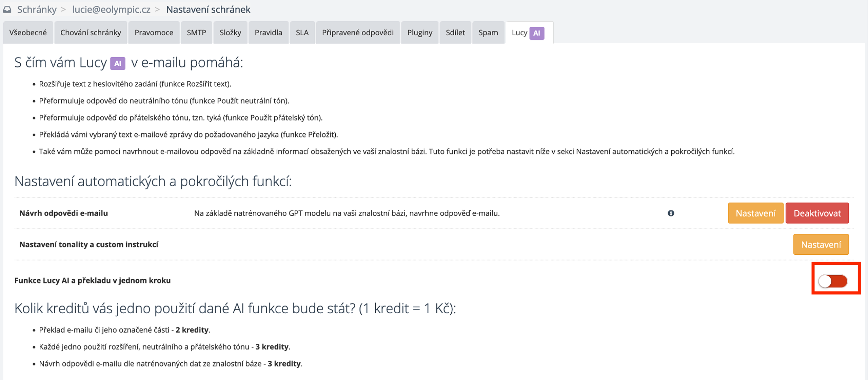Click the AI badge in the Lucy tab

(x=537, y=33)
